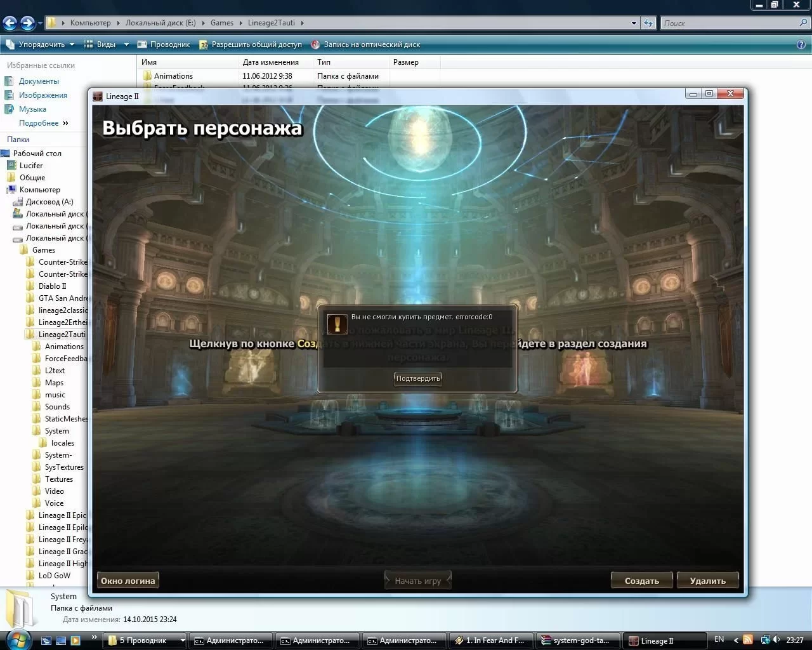Switch to In Fear And F... taskbar item
Screen dimensions: 812x650
[492, 640]
